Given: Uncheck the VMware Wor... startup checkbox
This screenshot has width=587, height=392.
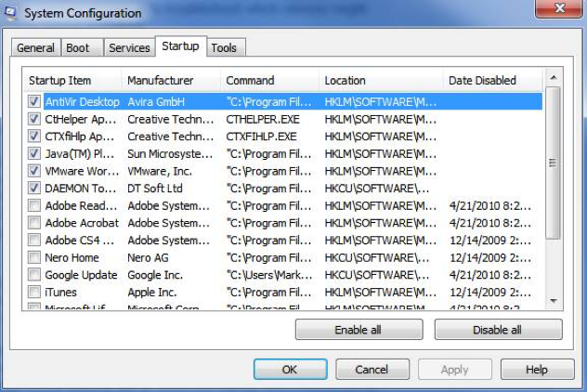Looking at the screenshot, I should click(x=34, y=171).
